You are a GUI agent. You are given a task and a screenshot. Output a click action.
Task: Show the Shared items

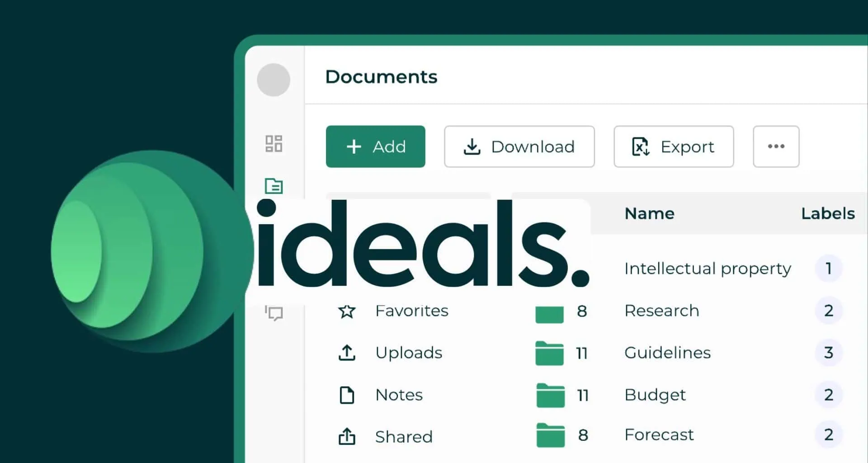(x=404, y=437)
